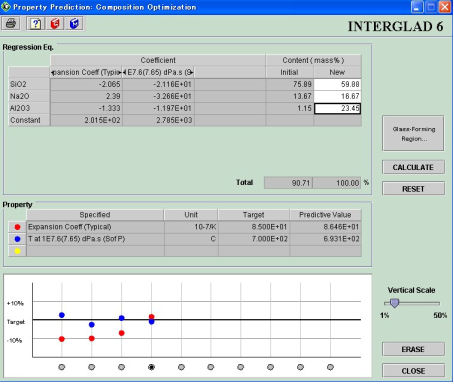Select the sixth radio button under the graph
The height and width of the screenshot is (384, 454).
211,367
